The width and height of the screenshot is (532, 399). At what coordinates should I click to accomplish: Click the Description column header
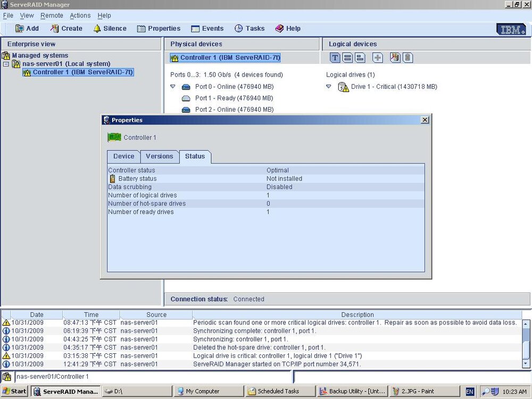pyautogui.click(x=358, y=314)
